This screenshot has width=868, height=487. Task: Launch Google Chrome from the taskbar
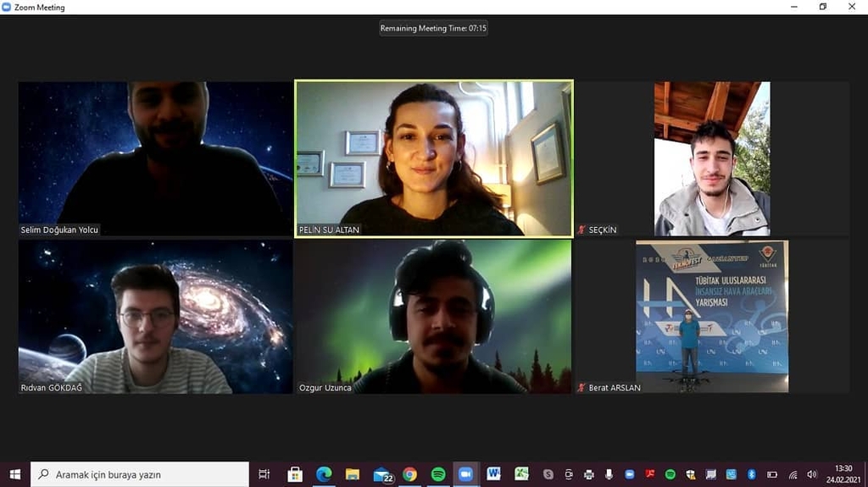click(409, 474)
